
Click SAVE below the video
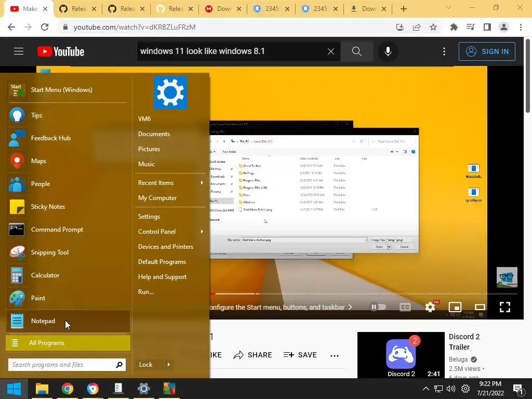click(300, 355)
